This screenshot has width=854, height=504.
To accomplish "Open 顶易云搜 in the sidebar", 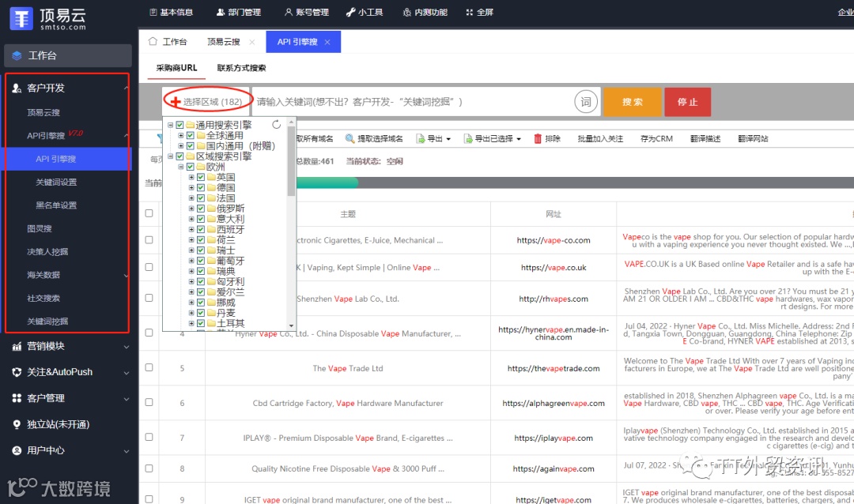I will [x=43, y=112].
